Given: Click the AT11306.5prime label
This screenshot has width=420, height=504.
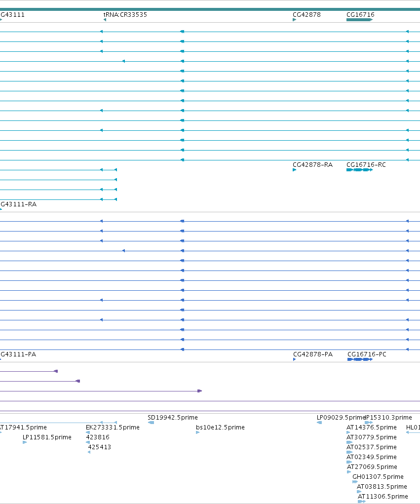Looking at the screenshot, I should 382,497.
